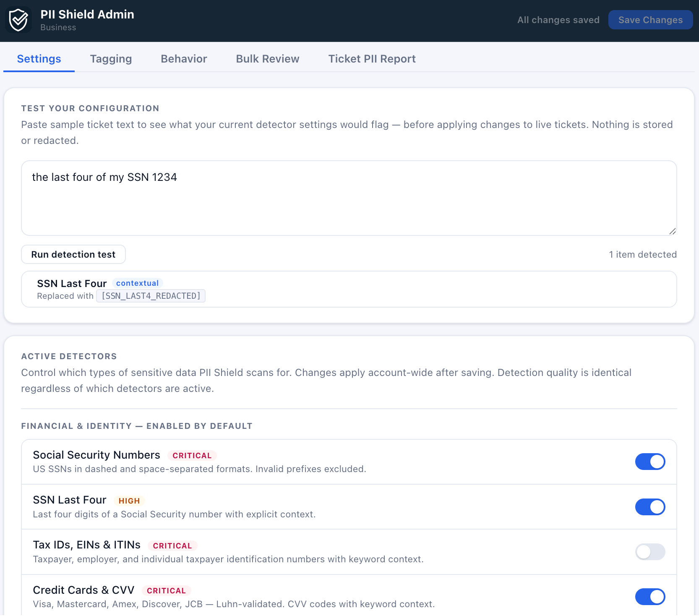Click the PII Shield logo icon
Viewport: 699px width, 616px height.
[x=18, y=20]
